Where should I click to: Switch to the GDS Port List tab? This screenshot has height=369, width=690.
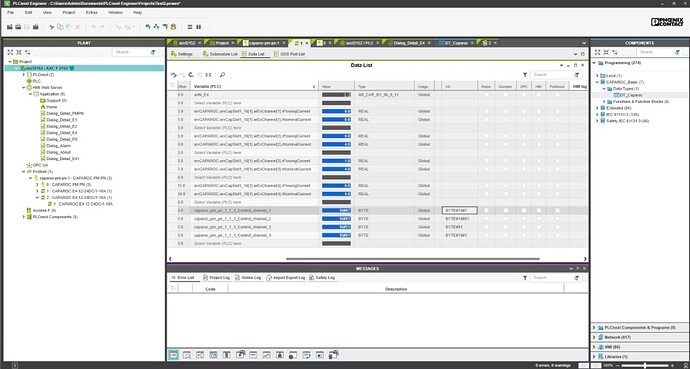(x=289, y=54)
